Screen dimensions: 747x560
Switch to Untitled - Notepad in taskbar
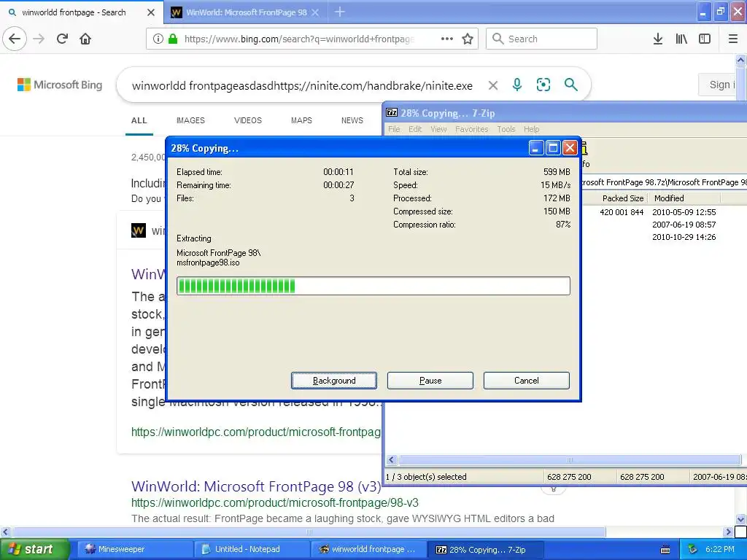click(x=252, y=550)
